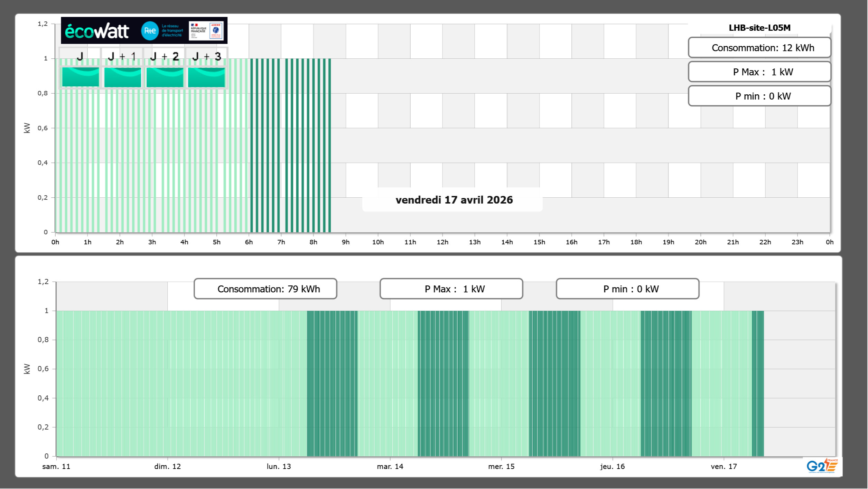Click the daily P Max 1 kW box
868x489 pixels.
759,72
